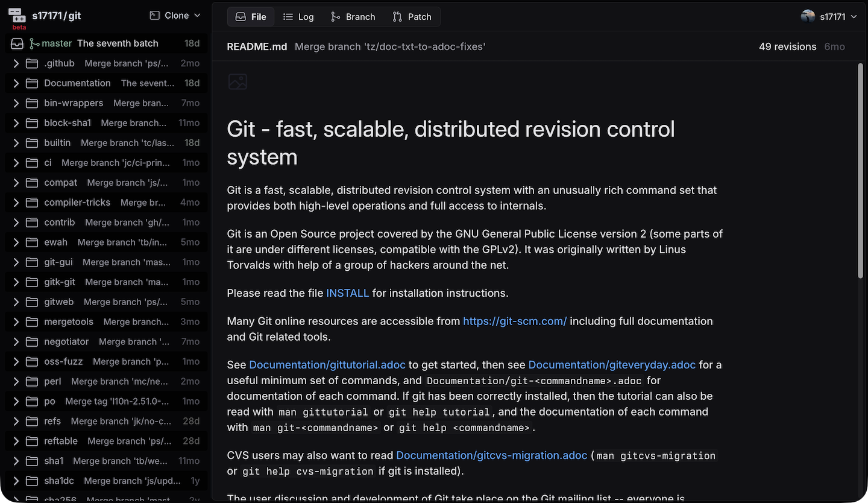Click the folder icon for Documentation

(32, 83)
